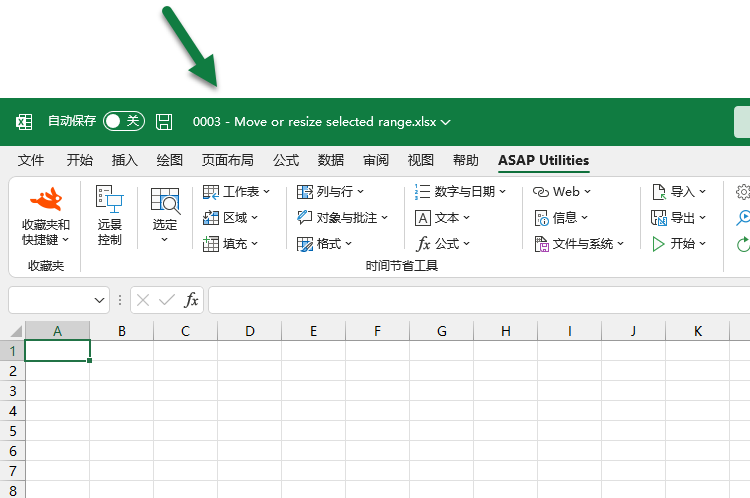Switch to the 页面布局 ribbon tab
The image size is (750, 498).
(228, 160)
